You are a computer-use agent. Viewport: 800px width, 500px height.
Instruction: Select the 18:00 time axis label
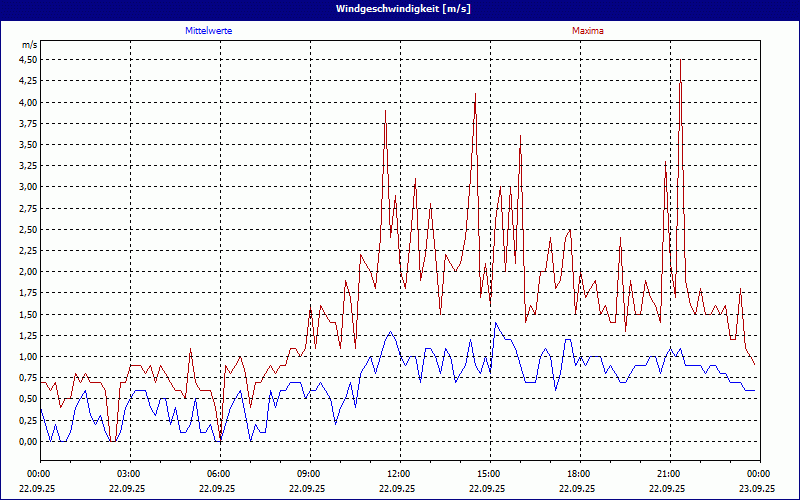tap(579, 474)
